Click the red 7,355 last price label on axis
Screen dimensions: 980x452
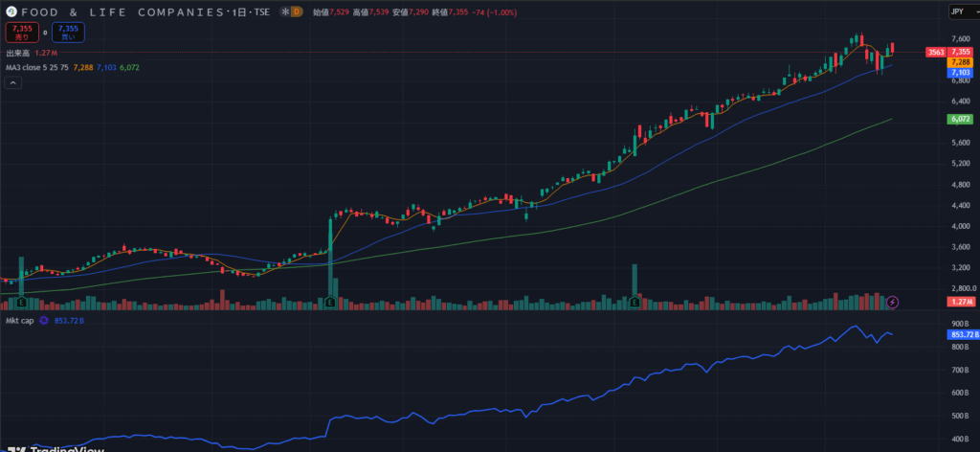(961, 52)
